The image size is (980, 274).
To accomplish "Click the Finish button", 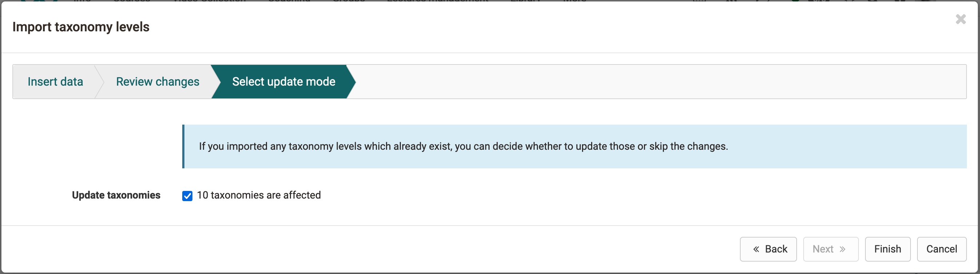I will (x=888, y=249).
